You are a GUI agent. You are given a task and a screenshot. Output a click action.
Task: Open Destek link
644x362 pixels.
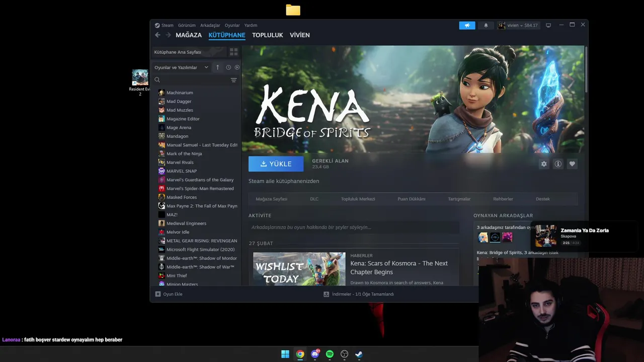click(x=543, y=199)
